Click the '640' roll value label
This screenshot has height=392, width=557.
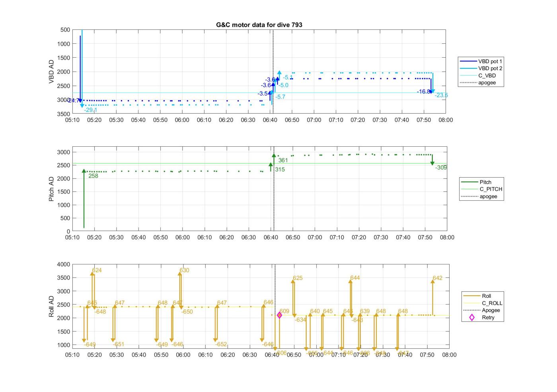pyautogui.click(x=315, y=312)
